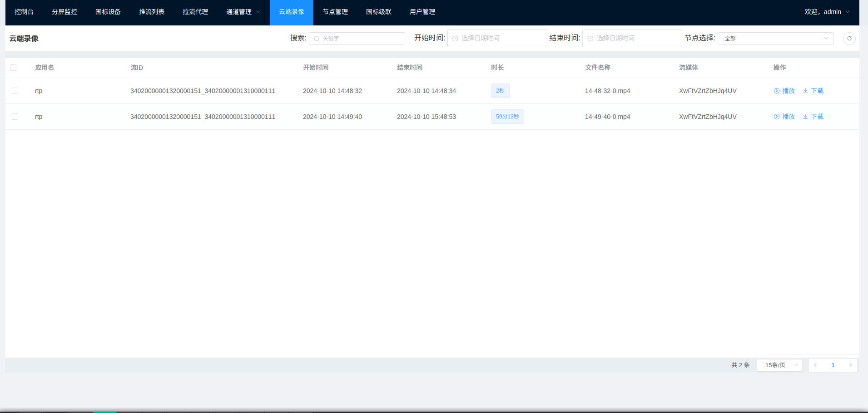868x413 pixels.
Task: Play the 14-49-40-0.mp4 recording
Action: point(784,117)
